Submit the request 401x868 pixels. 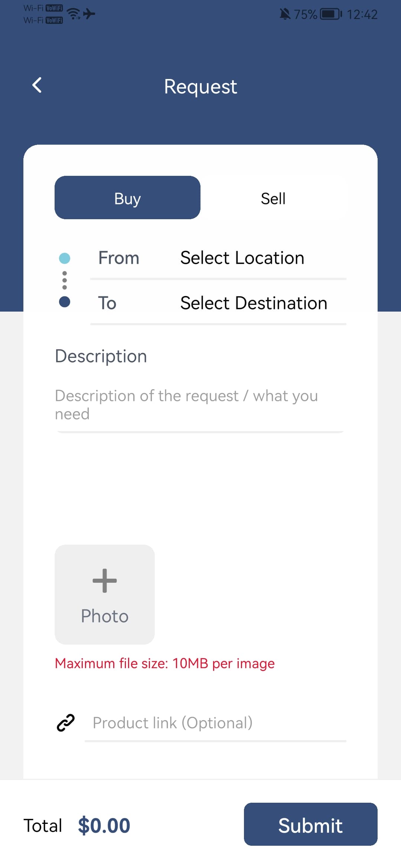(x=311, y=824)
